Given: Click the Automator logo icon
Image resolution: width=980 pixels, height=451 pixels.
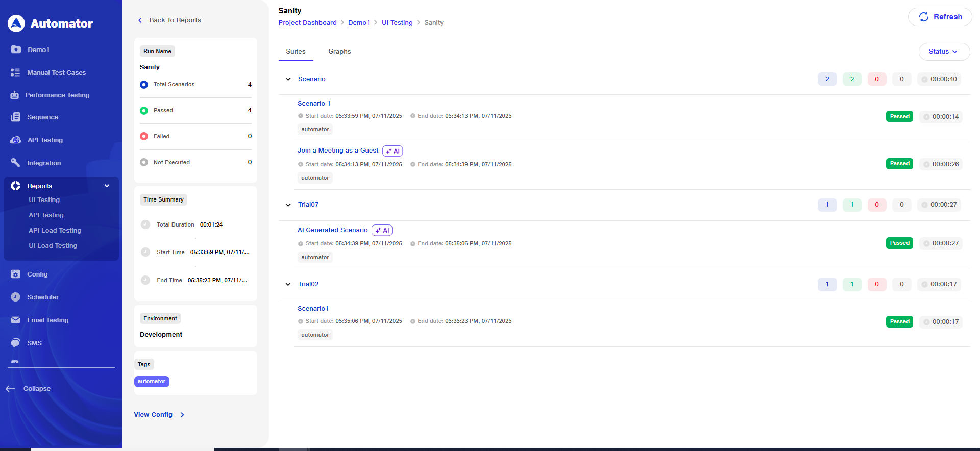Looking at the screenshot, I should 16,23.
